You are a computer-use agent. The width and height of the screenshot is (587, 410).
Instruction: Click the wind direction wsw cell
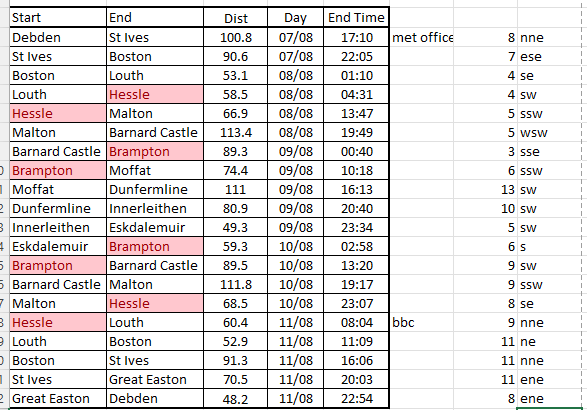[550, 133]
